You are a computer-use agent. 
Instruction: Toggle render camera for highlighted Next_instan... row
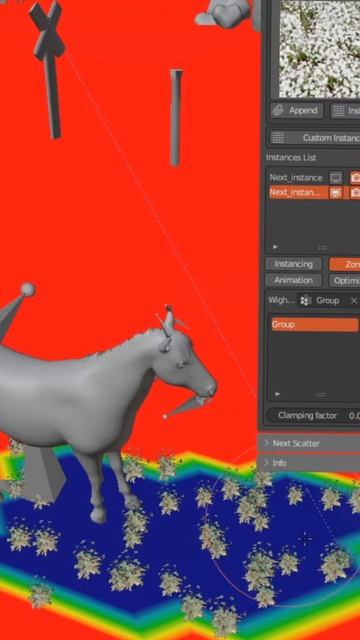(x=355, y=192)
